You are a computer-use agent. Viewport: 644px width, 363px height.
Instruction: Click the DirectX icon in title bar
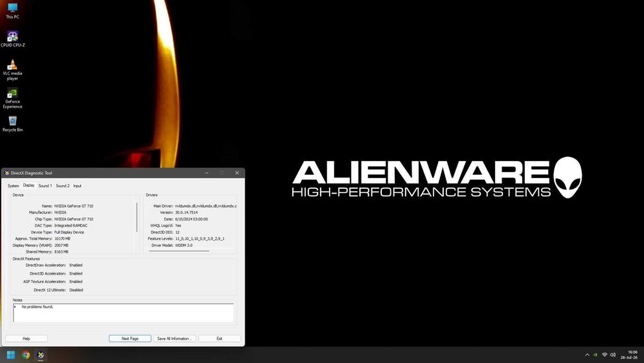(6, 173)
